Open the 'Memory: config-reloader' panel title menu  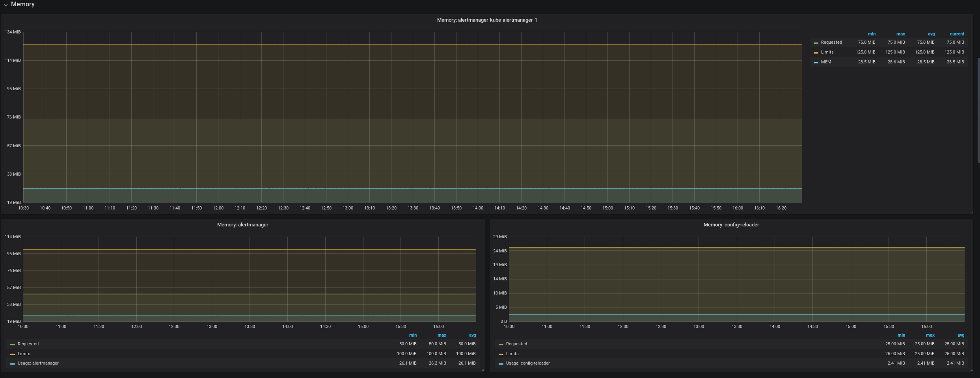click(x=731, y=225)
